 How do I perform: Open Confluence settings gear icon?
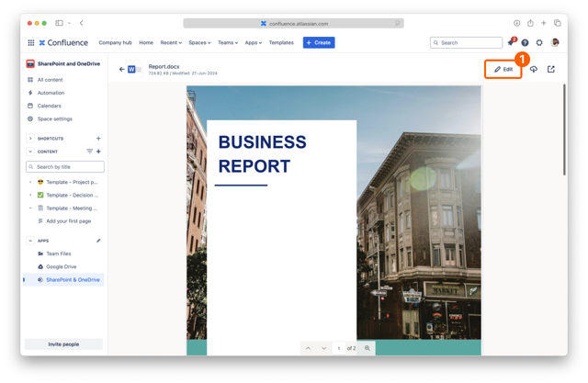pyautogui.click(x=539, y=42)
